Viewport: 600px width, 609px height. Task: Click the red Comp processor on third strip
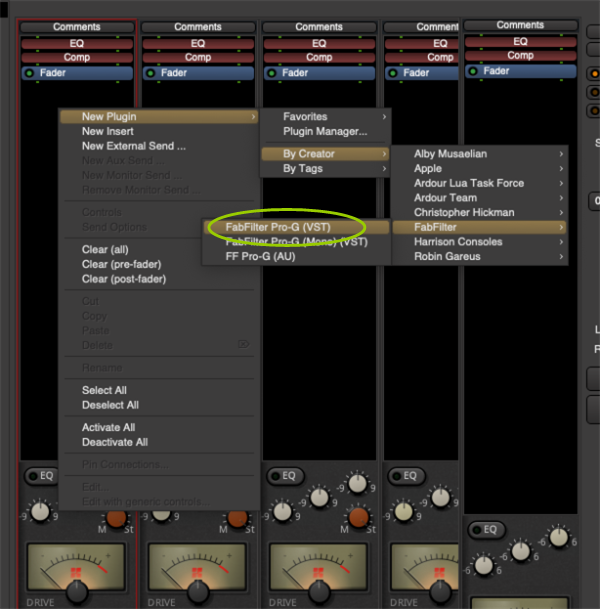point(319,57)
